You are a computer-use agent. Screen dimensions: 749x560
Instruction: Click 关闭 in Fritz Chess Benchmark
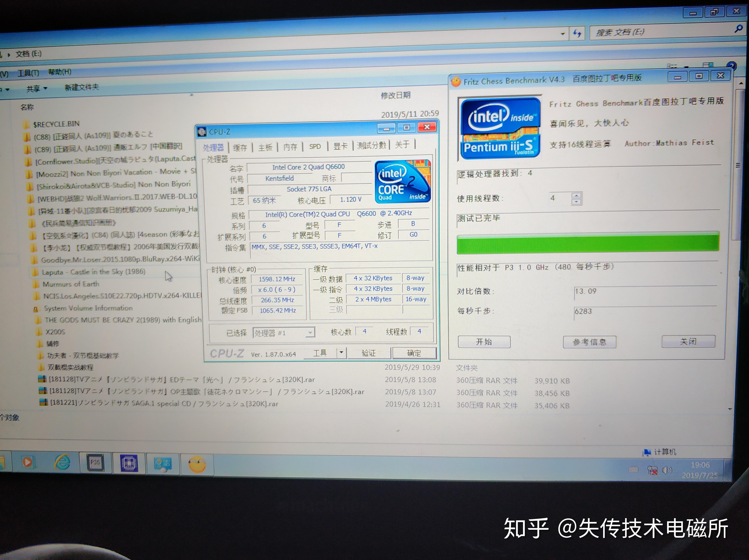pyautogui.click(x=688, y=341)
